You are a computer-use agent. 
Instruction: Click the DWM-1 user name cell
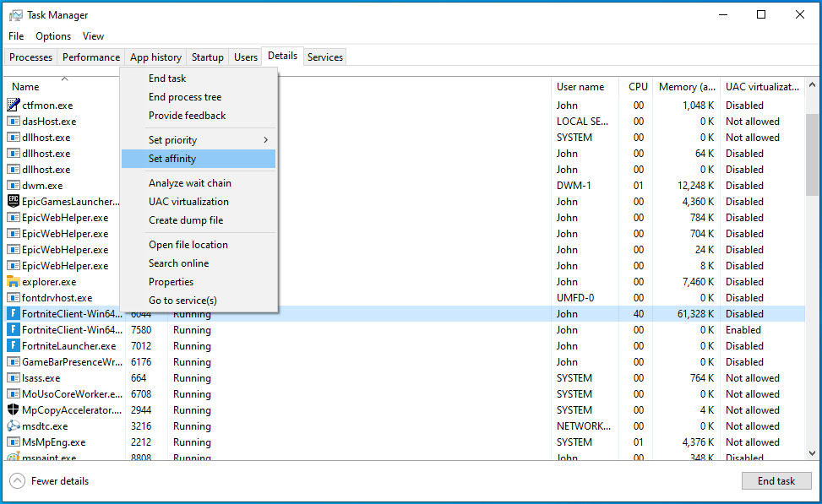tap(574, 186)
